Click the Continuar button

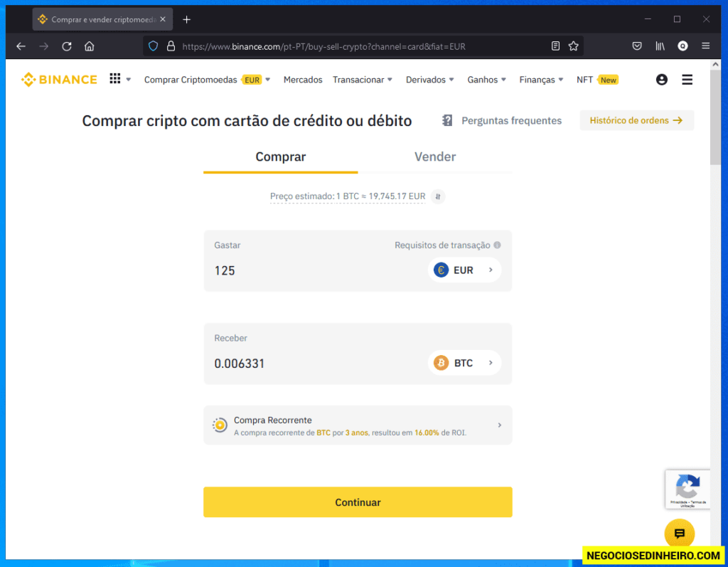point(358,502)
